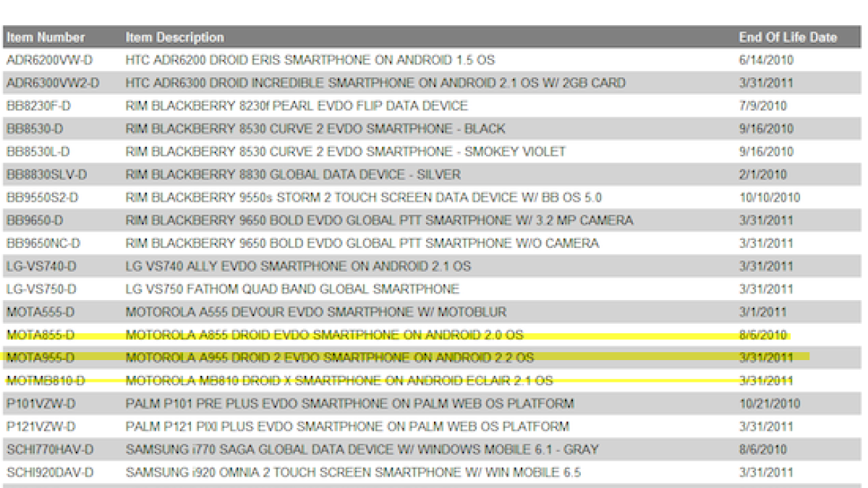Viewport: 868px width, 488px height.
Task: Click the SAMSUNG SAGA row's 8/6/2010 date
Action: pyautogui.click(x=763, y=450)
